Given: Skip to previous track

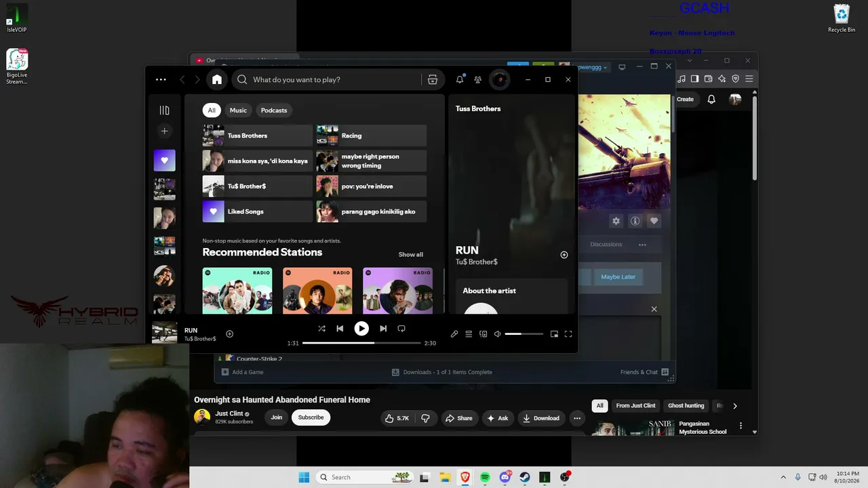Looking at the screenshot, I should coord(340,329).
